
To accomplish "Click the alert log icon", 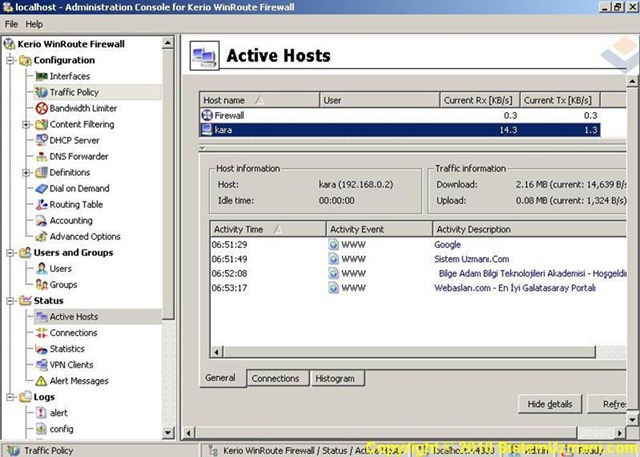I will [41, 413].
